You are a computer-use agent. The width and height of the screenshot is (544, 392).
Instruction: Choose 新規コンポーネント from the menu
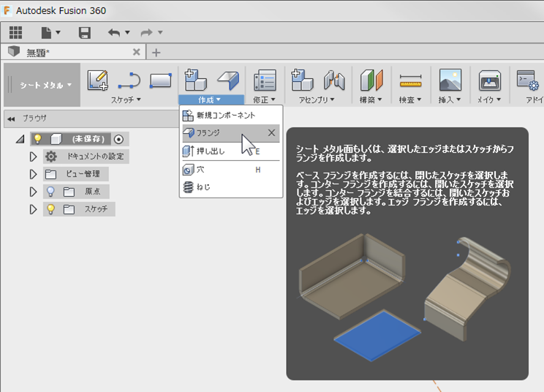click(x=231, y=115)
